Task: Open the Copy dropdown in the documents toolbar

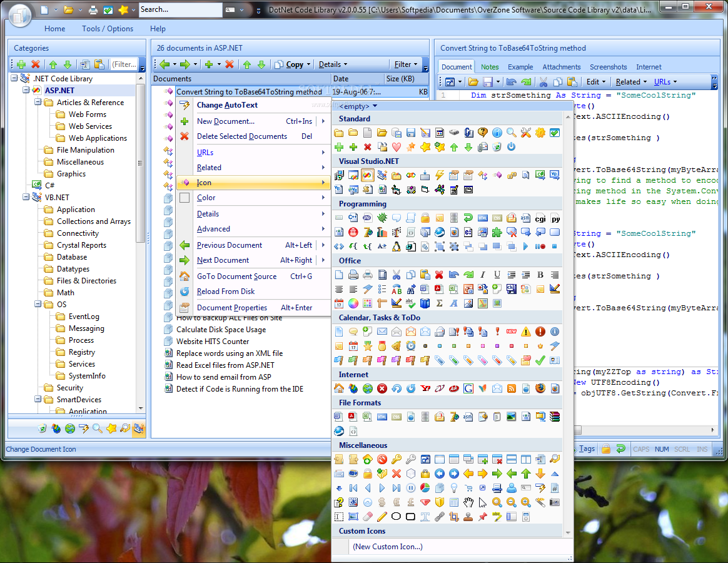Action: point(293,64)
